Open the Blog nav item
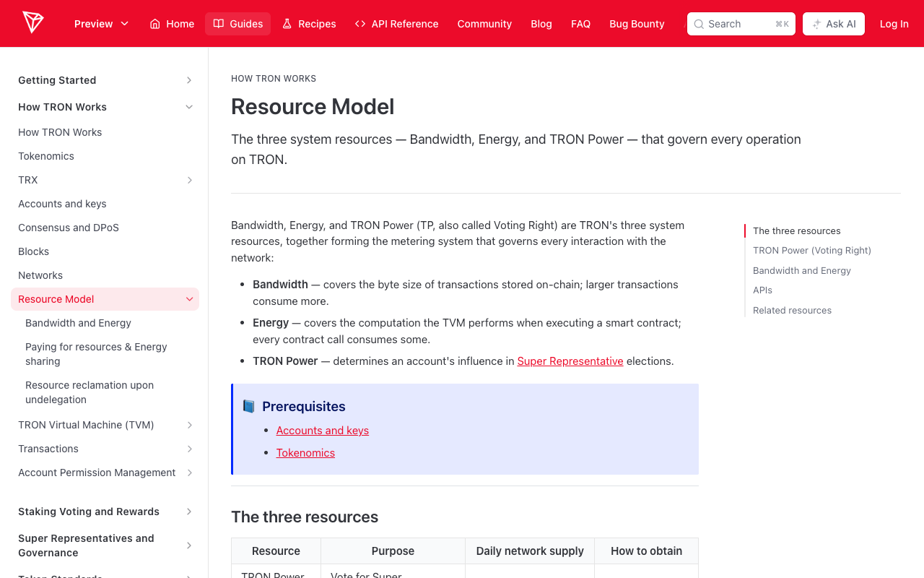This screenshot has height=578, width=924. tap(541, 24)
